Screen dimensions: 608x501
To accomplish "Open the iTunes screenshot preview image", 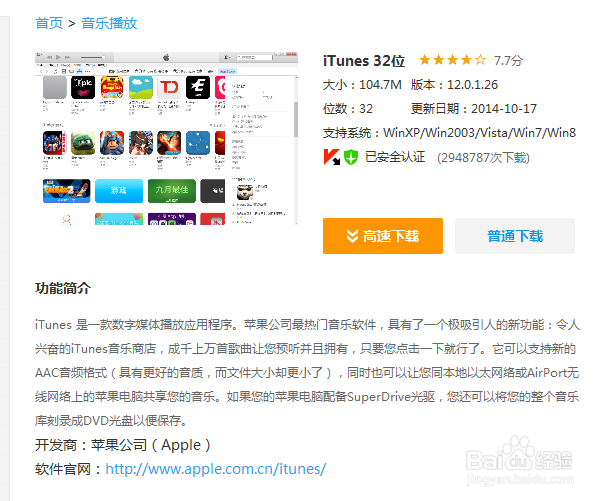I will [x=166, y=138].
